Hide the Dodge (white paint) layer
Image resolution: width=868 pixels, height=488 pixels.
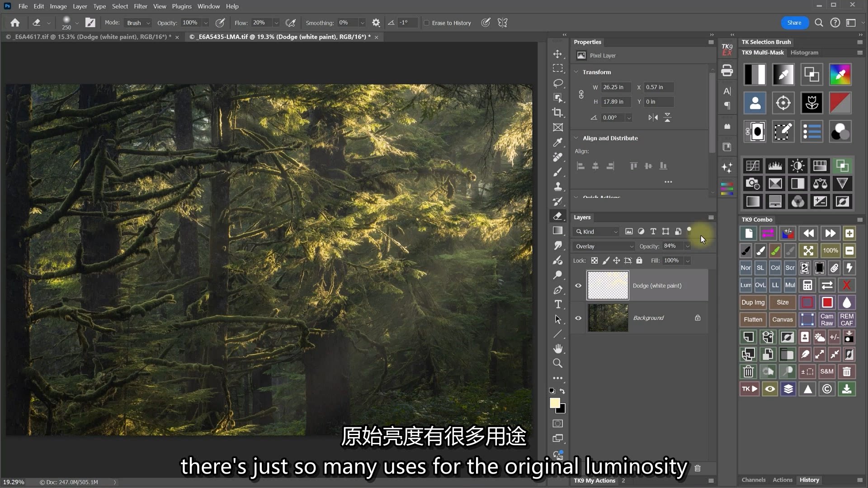tap(578, 286)
